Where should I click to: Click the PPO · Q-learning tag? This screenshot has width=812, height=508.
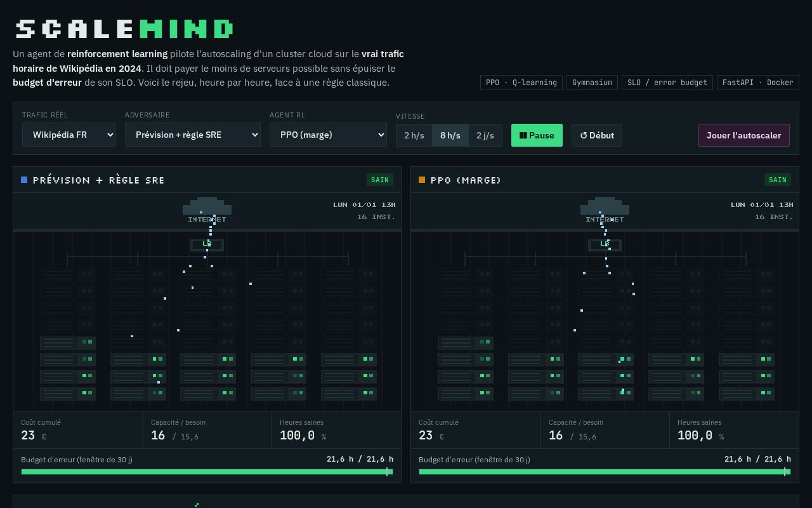[521, 83]
